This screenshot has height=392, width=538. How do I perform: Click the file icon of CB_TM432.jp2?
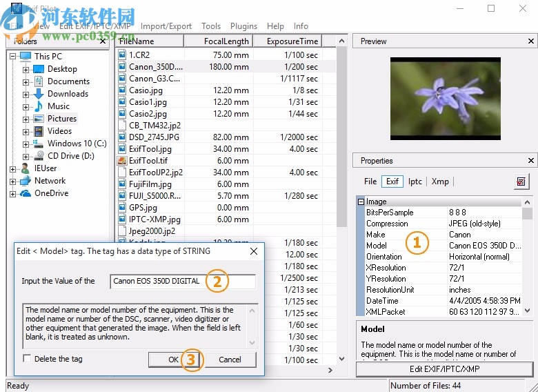click(x=122, y=126)
